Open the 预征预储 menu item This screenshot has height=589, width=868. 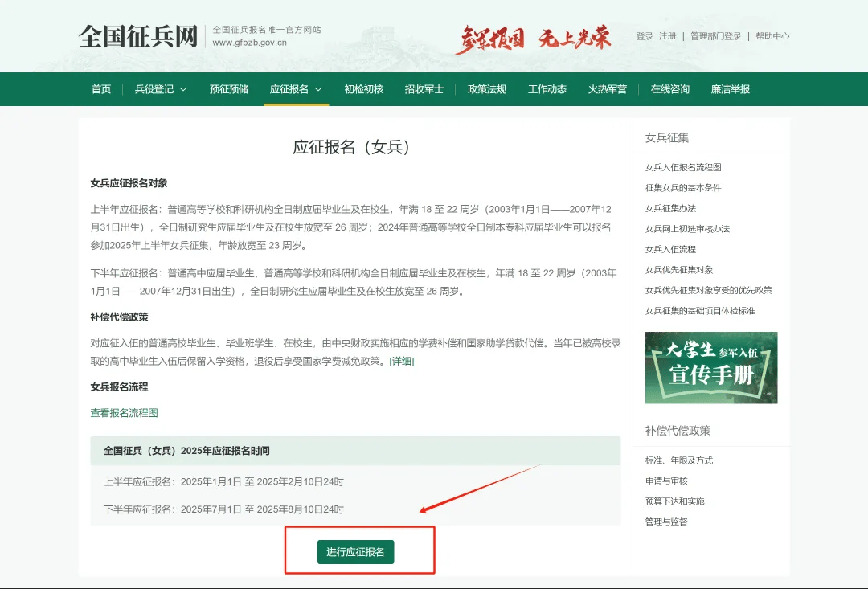(227, 89)
